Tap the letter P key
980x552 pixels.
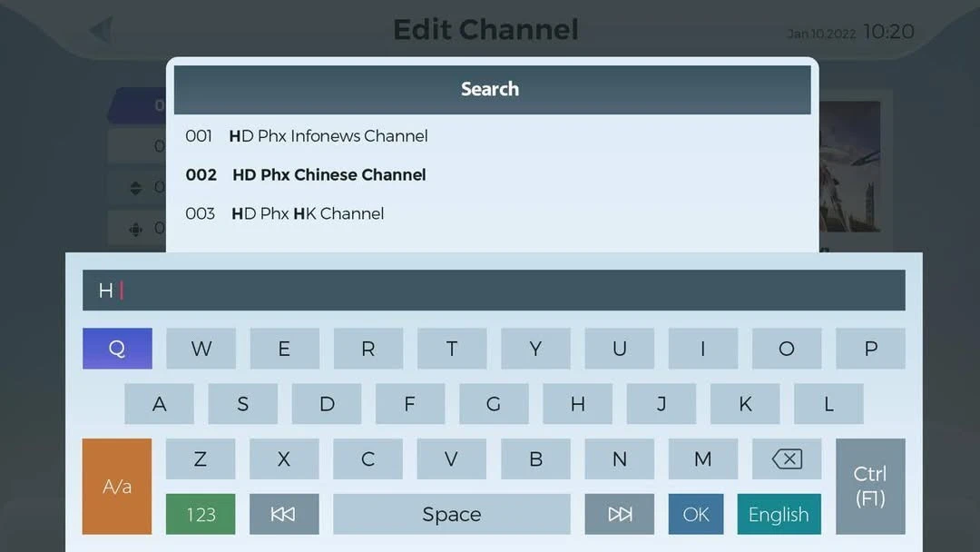(x=870, y=349)
